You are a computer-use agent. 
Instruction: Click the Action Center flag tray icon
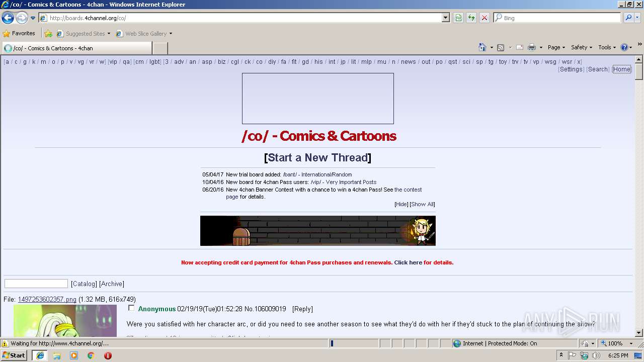[x=573, y=355]
